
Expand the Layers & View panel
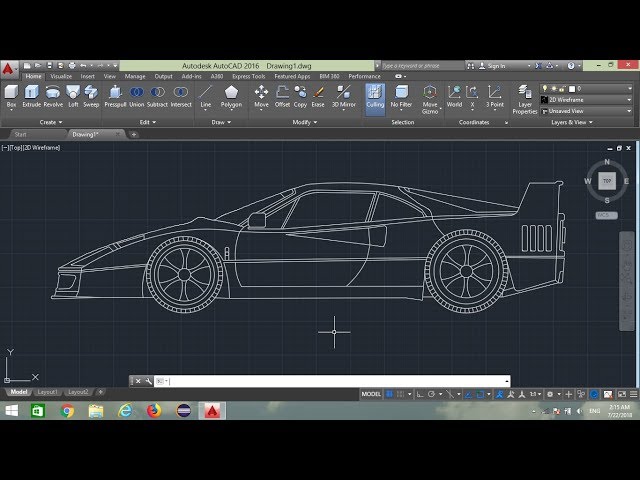coord(572,122)
